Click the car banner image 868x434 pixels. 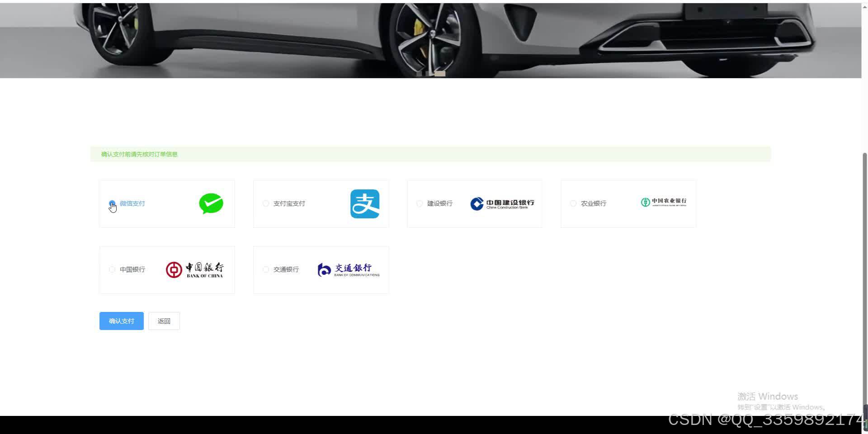pos(430,40)
